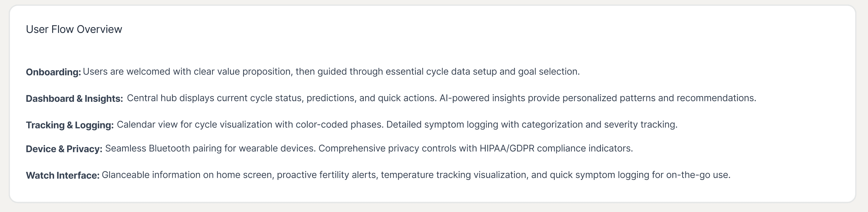Click the sentence starting "Central hub displays"
868x212 pixels.
[x=282, y=98]
